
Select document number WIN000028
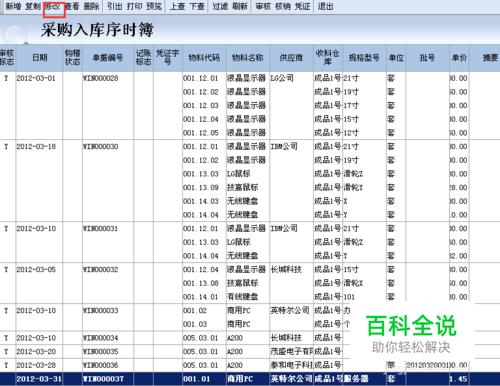[x=101, y=78]
